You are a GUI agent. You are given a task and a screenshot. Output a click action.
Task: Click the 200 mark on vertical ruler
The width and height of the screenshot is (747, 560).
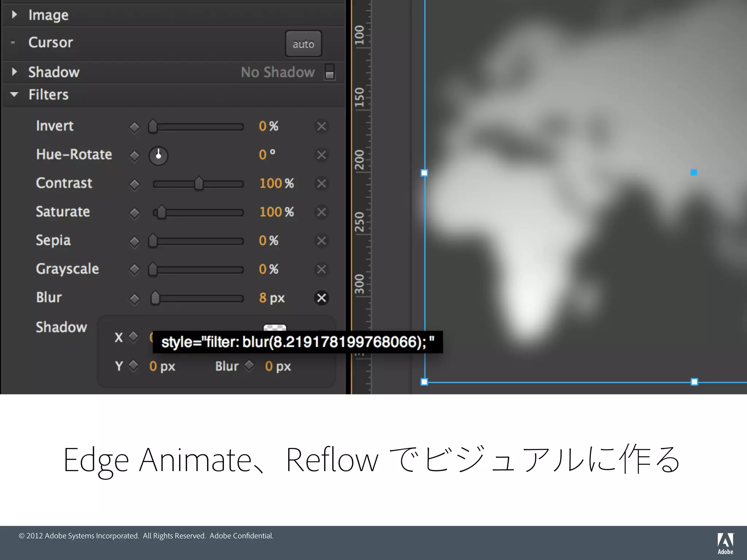pos(360,160)
